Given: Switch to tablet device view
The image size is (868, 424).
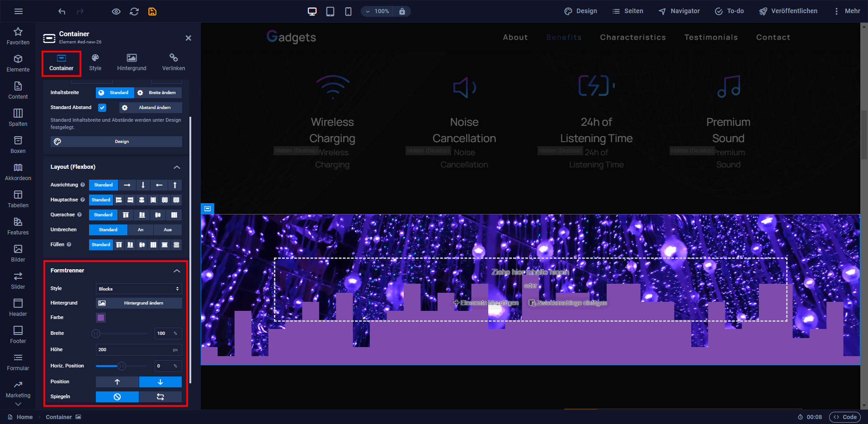Looking at the screenshot, I should pyautogui.click(x=330, y=11).
